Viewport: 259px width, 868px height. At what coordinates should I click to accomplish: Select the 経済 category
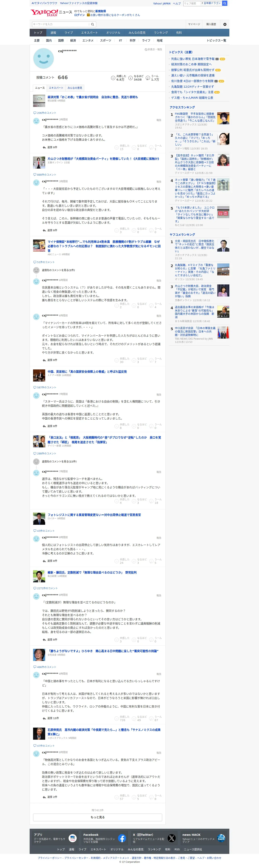pyautogui.click(x=73, y=40)
